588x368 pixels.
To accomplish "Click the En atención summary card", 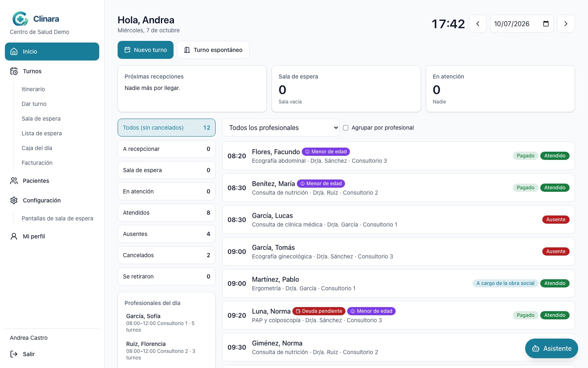I will 501,89.
